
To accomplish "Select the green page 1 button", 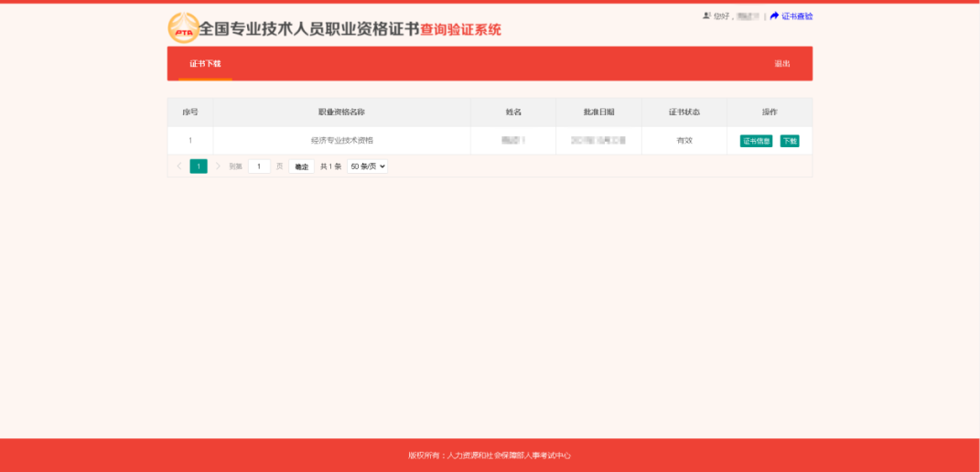I will 199,166.
